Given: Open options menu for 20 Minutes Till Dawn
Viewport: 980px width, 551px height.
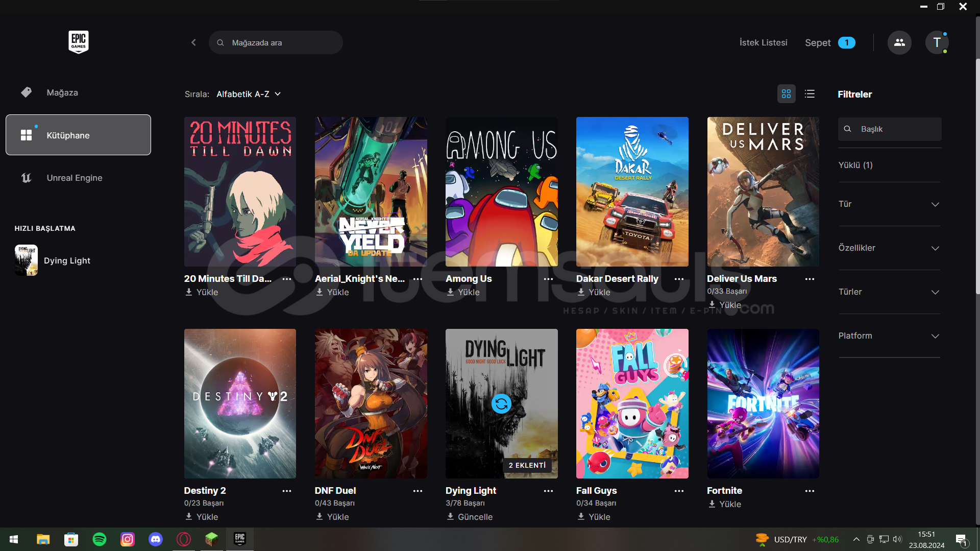Looking at the screenshot, I should point(287,279).
